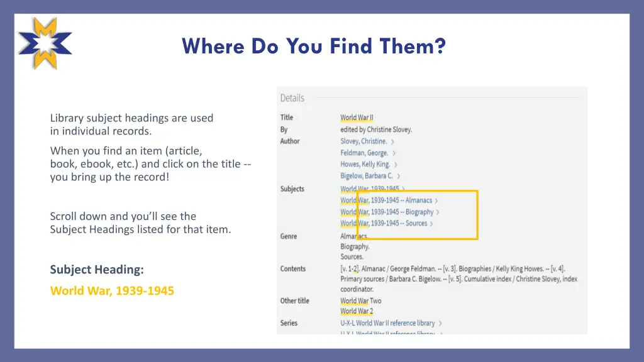Click chevron next to Feldman, George
Image resolution: width=644 pixels, height=362 pixels.
click(394, 153)
